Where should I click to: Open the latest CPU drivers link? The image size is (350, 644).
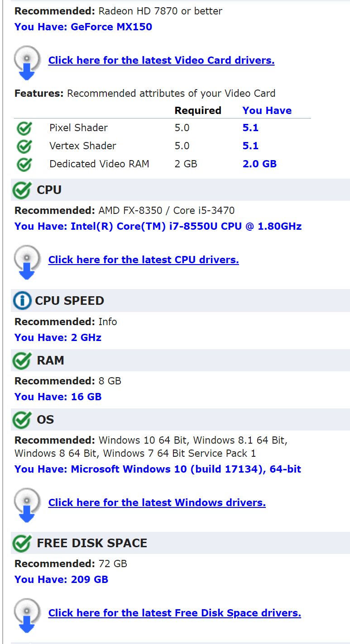(144, 260)
